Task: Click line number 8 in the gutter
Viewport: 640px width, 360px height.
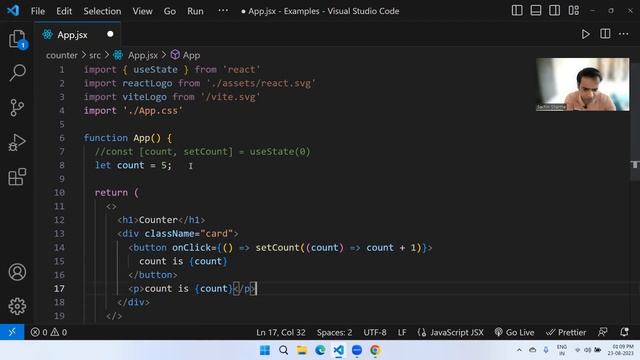Action: click(62, 165)
